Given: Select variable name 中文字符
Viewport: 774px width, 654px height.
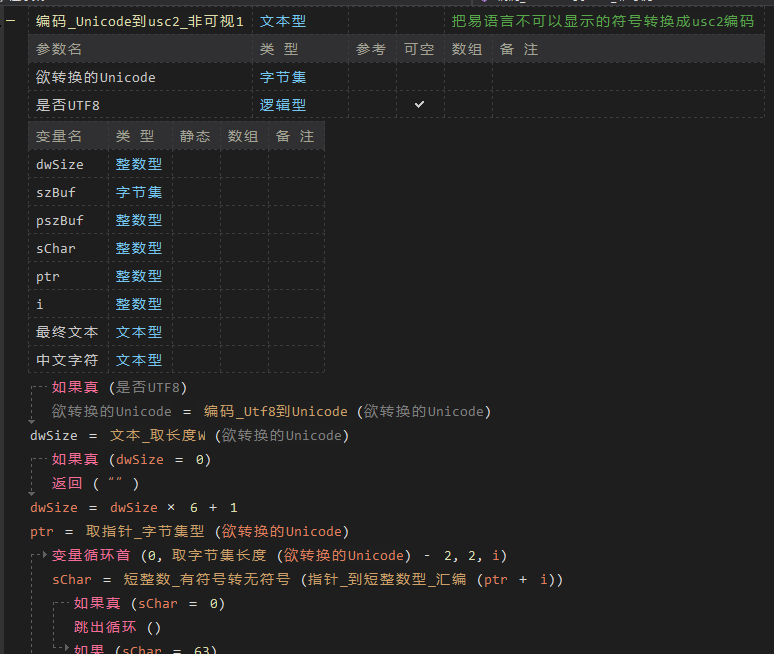Looking at the screenshot, I should (67, 361).
